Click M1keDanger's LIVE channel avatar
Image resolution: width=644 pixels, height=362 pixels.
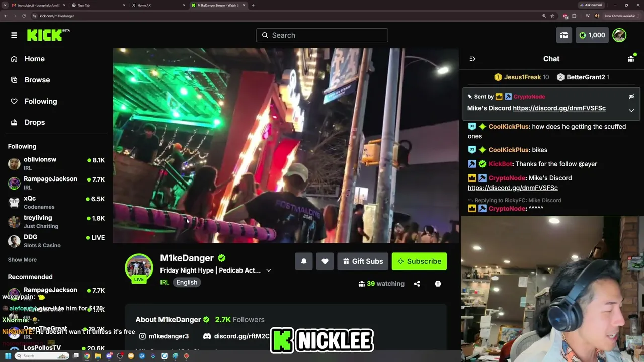pyautogui.click(x=139, y=268)
